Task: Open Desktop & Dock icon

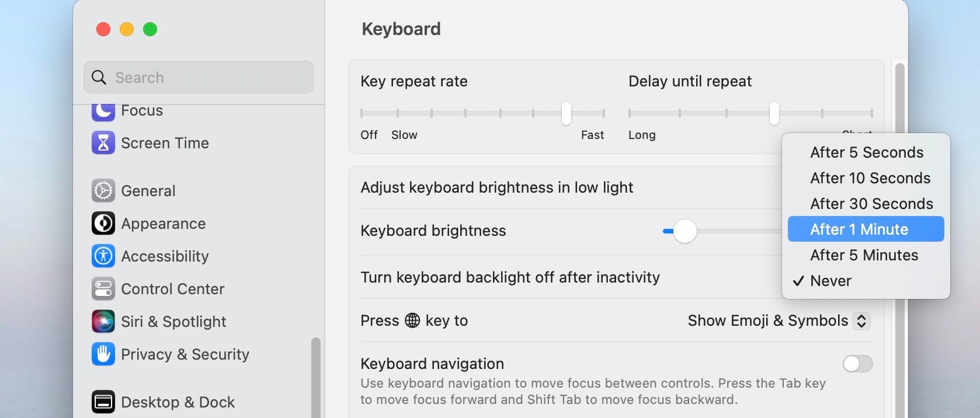Action: tap(103, 402)
